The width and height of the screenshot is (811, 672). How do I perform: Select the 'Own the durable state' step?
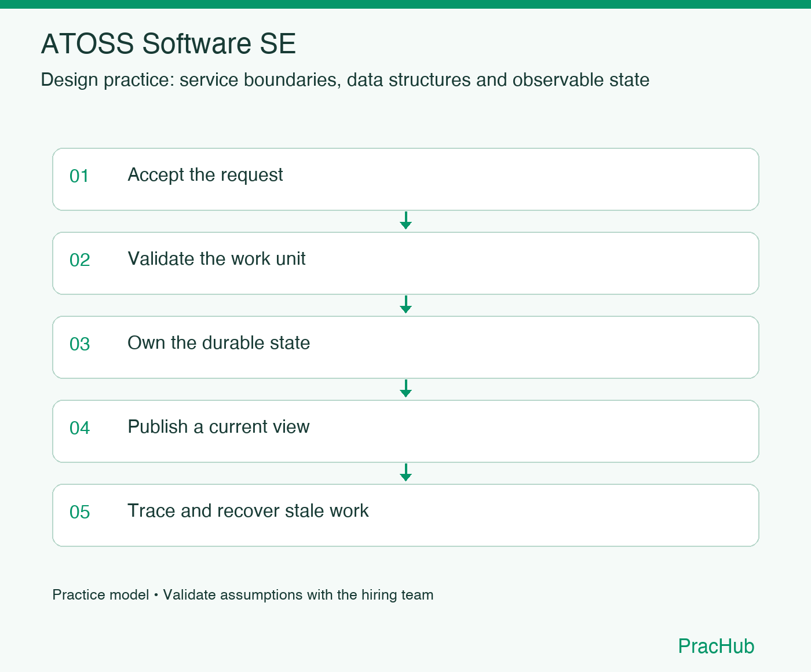pyautogui.click(x=405, y=348)
